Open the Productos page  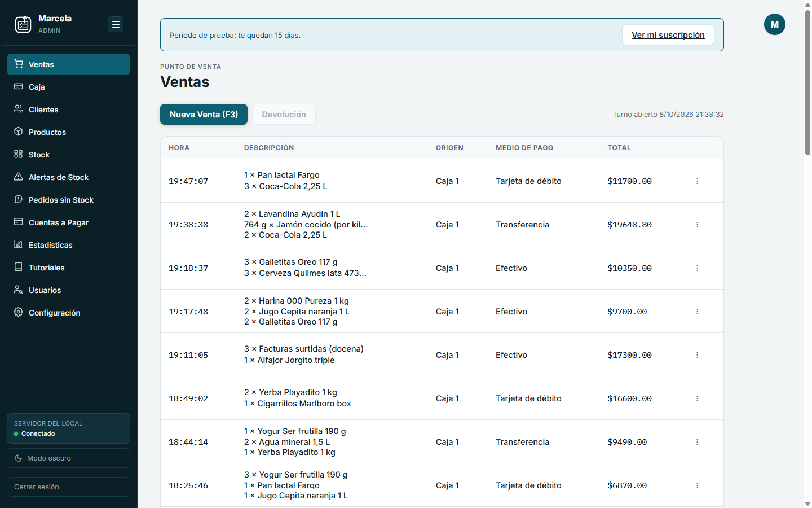[68, 132]
